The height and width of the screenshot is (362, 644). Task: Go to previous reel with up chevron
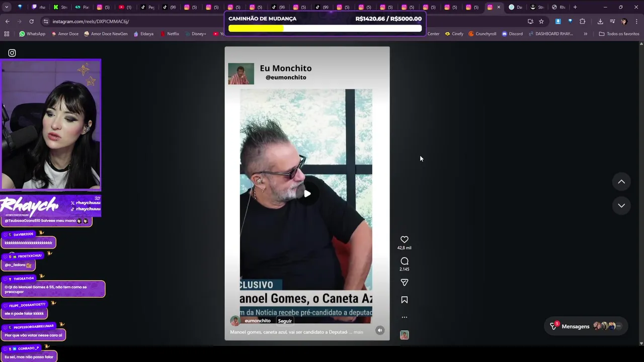click(x=621, y=182)
